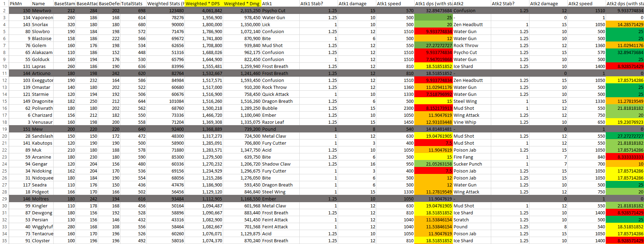
Task: Select Poliwrath's "Bubble" attack cell
Action: click(x=280, y=108)
